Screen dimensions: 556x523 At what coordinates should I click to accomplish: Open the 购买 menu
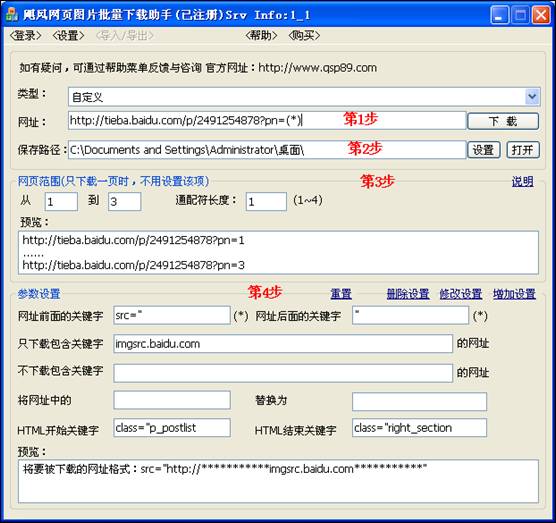(304, 35)
